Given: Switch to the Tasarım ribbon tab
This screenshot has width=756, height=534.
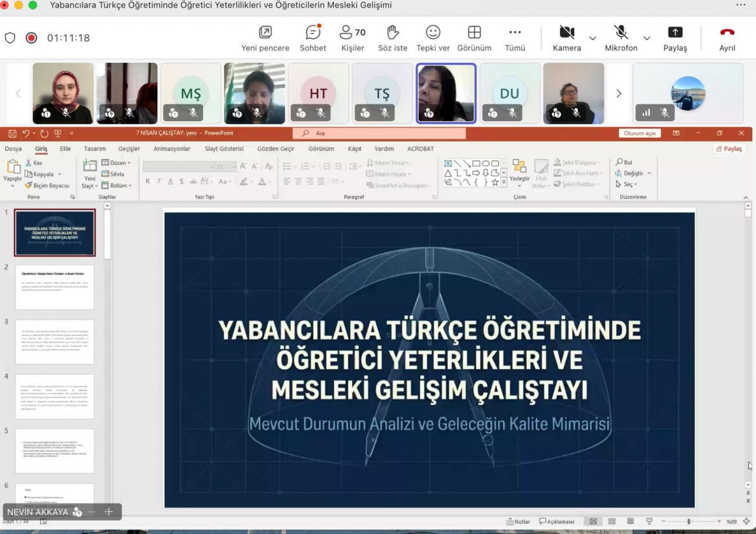Looking at the screenshot, I should (x=94, y=149).
